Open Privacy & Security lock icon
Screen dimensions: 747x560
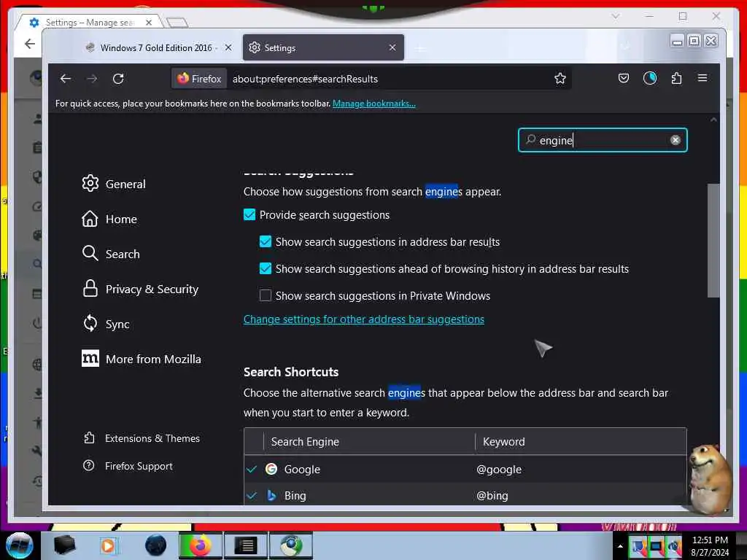coord(90,289)
